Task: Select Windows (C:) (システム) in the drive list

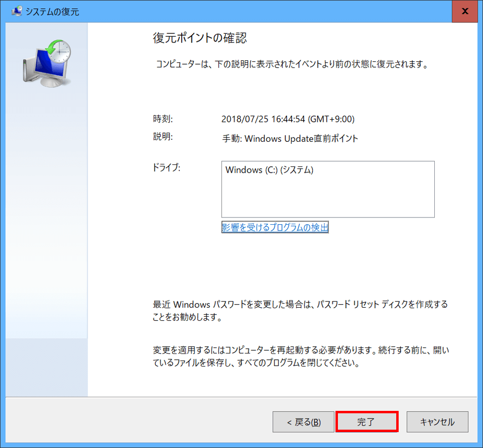Action: tap(269, 170)
